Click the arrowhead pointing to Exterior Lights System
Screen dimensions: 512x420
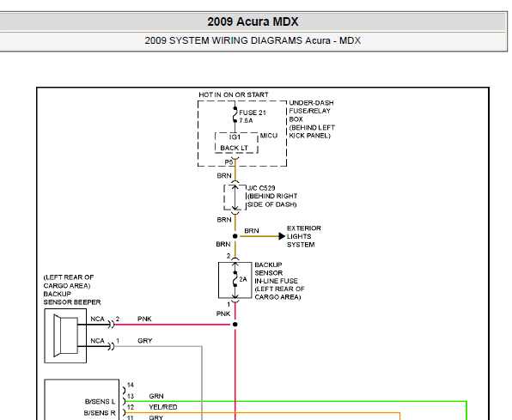coord(282,236)
